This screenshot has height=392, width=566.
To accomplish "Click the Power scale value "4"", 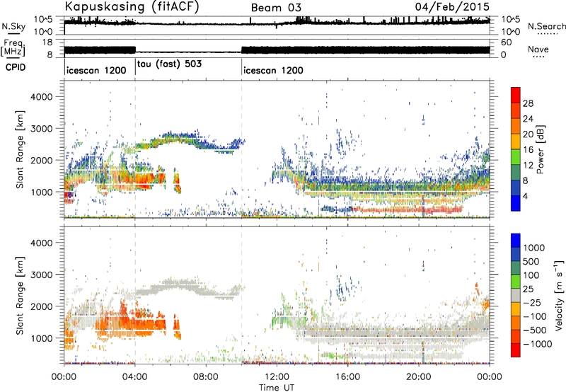I will point(525,196).
